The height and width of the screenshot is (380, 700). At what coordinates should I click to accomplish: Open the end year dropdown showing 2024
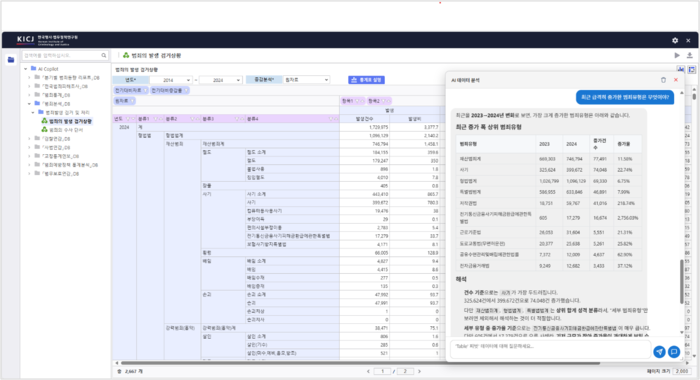coord(221,80)
